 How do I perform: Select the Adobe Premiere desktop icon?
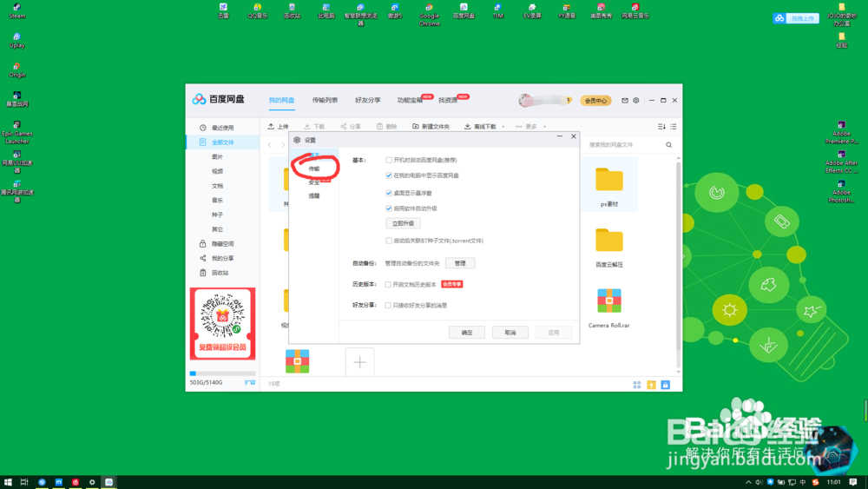tap(841, 132)
